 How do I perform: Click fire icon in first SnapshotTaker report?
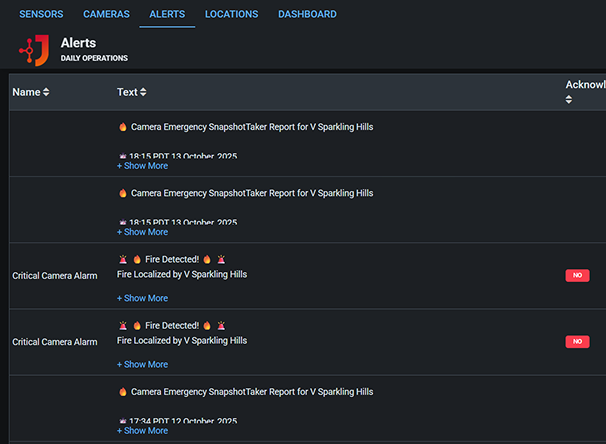coord(122,127)
